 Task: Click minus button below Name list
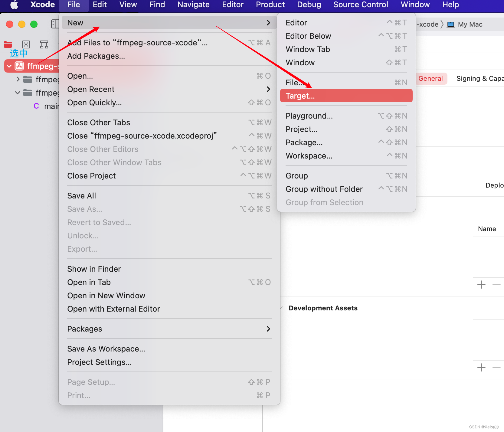point(496,285)
